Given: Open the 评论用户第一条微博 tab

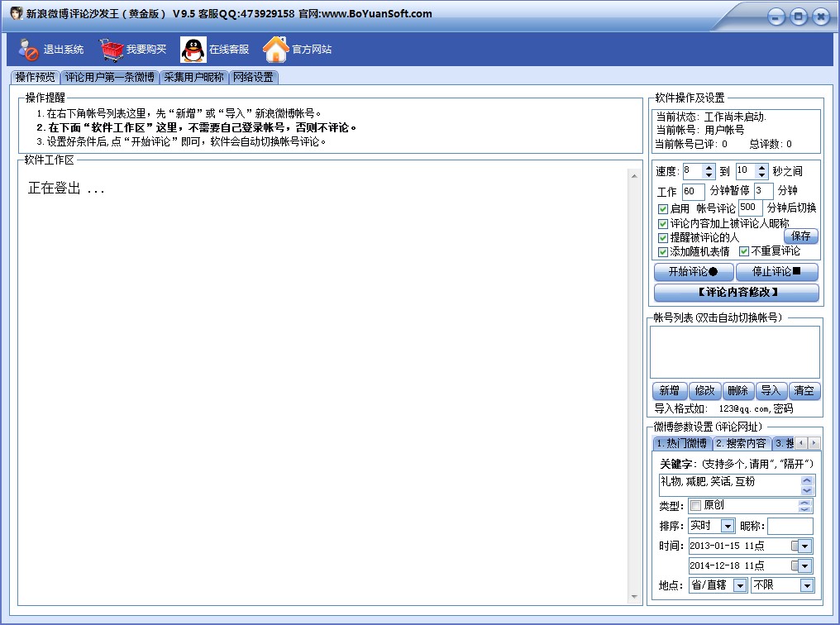Looking at the screenshot, I should tap(109, 77).
